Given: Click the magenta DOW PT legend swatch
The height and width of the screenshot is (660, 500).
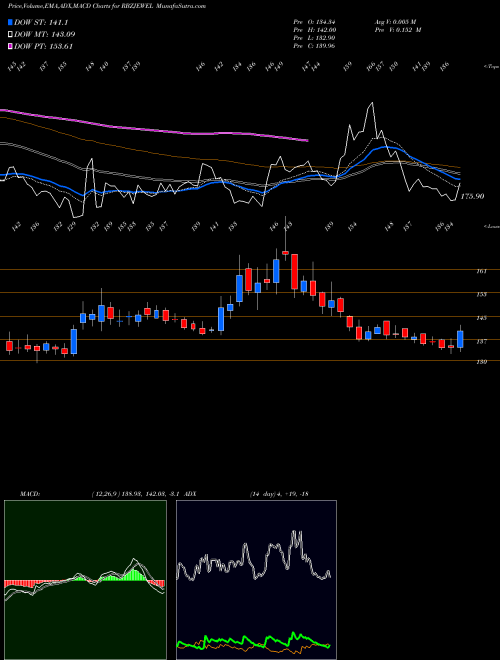Looking at the screenshot, I should [10, 46].
